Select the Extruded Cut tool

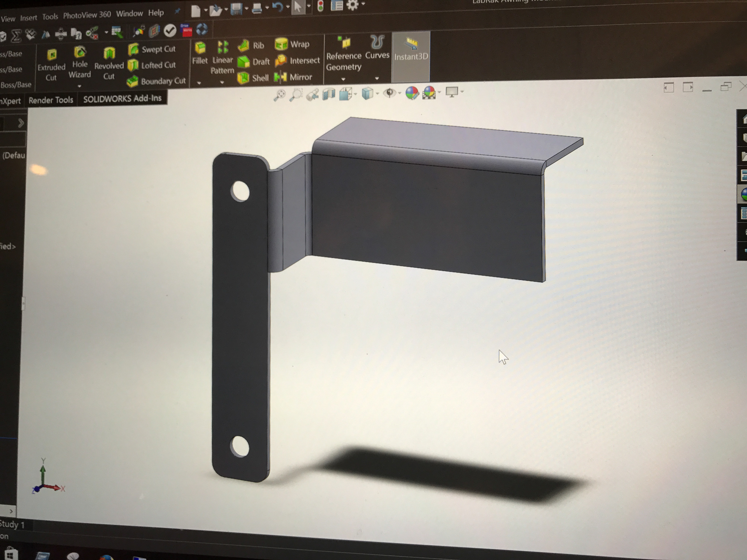pyautogui.click(x=51, y=65)
